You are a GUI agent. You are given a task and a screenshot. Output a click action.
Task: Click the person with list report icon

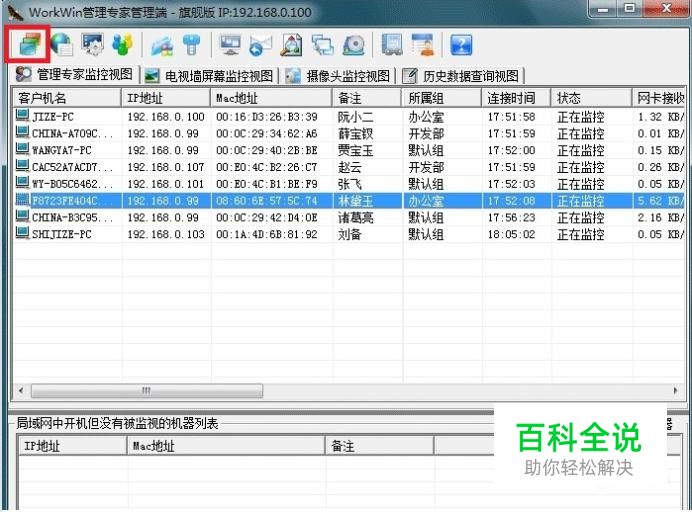pyautogui.click(x=422, y=45)
